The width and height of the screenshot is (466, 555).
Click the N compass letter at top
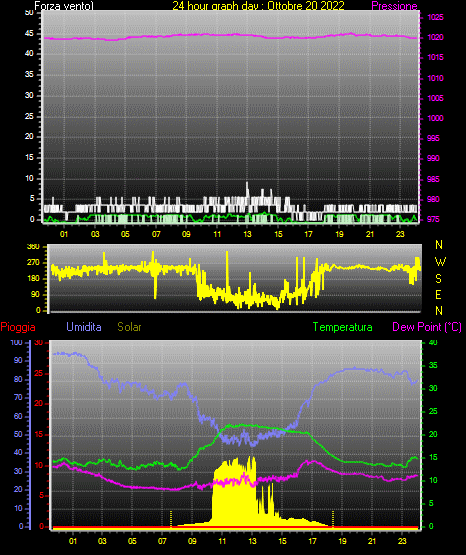[x=439, y=245]
